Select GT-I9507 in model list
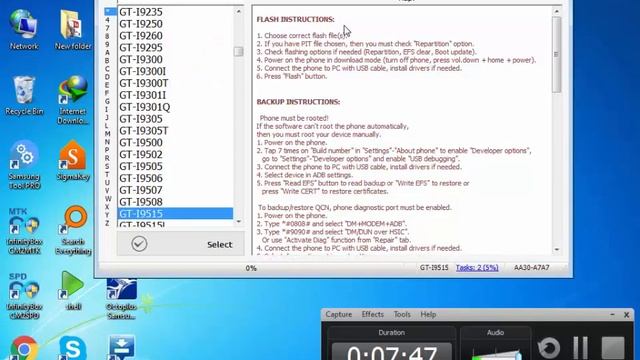This screenshot has height=360, width=640. click(x=175, y=190)
